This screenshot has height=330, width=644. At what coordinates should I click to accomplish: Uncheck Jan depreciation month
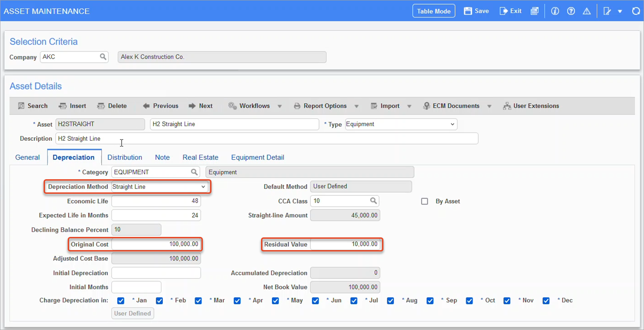(121, 301)
